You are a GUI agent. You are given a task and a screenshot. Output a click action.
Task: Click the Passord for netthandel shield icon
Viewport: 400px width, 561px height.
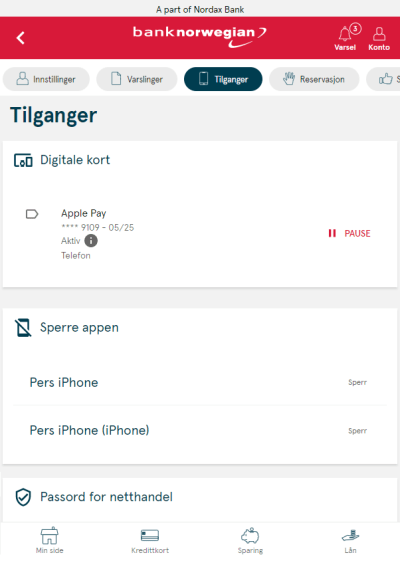pos(23,497)
